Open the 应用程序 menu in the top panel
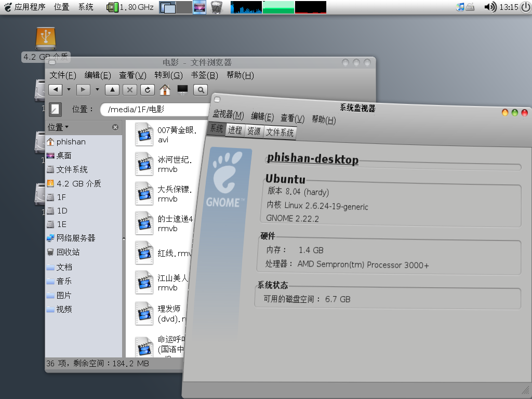Viewport: 532px width, 399px height. 24,7
